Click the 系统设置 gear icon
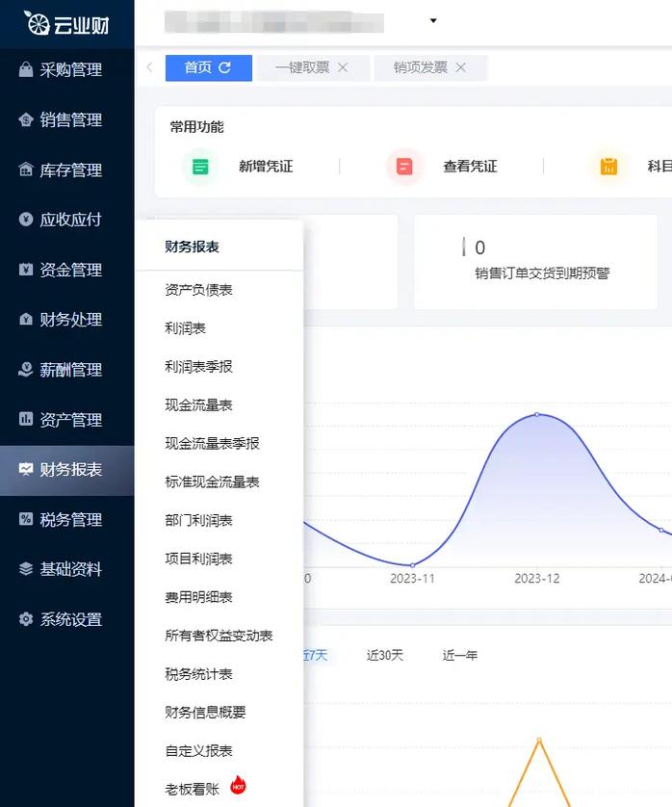Image resolution: width=672 pixels, height=807 pixels. pos(26,619)
